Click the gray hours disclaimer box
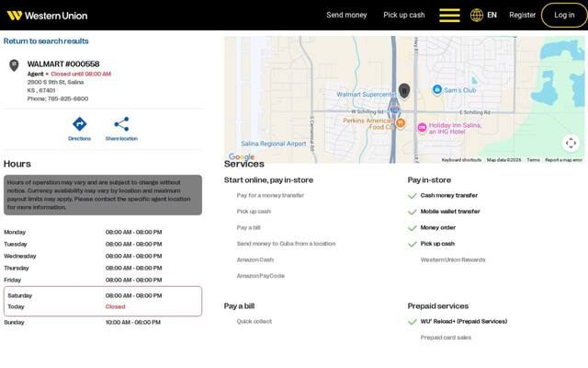The image size is (588, 368). 103,195
